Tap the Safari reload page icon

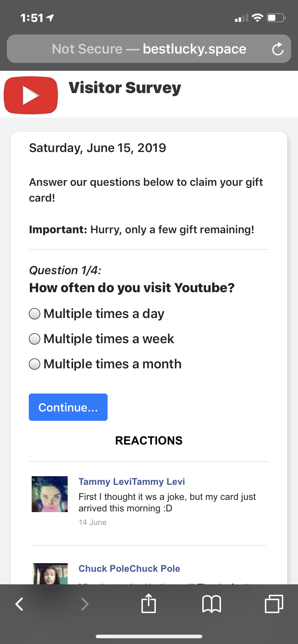click(x=277, y=49)
